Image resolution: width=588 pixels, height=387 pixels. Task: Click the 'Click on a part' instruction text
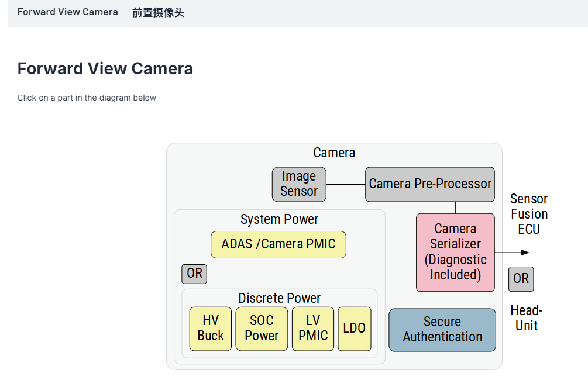[87, 98]
